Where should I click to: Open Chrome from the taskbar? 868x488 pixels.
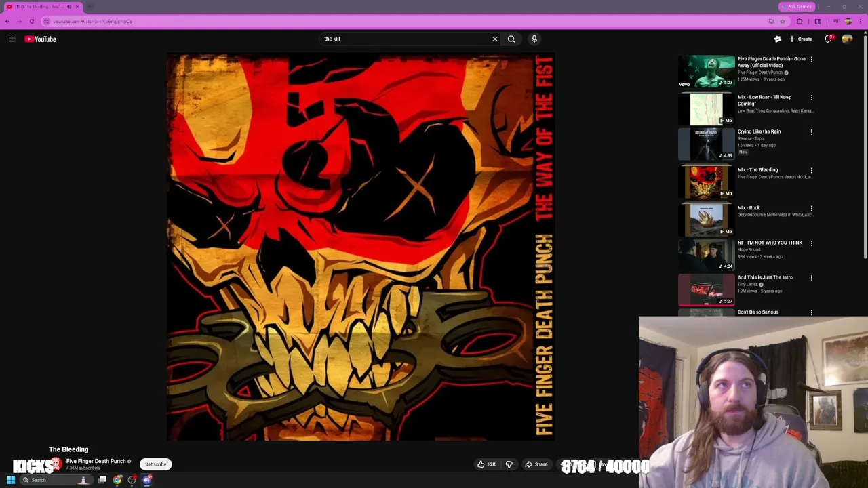pos(117,480)
